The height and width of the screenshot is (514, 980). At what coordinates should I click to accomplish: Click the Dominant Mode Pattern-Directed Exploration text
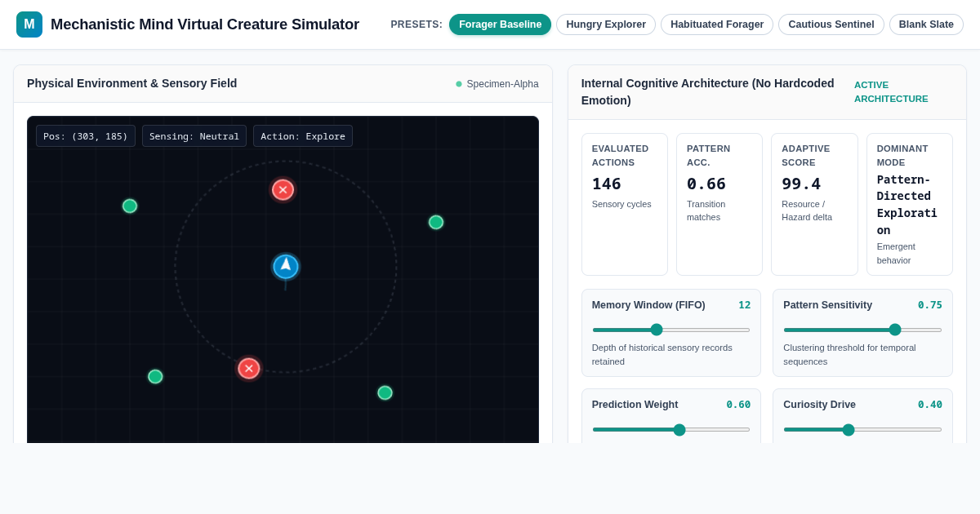pos(906,205)
